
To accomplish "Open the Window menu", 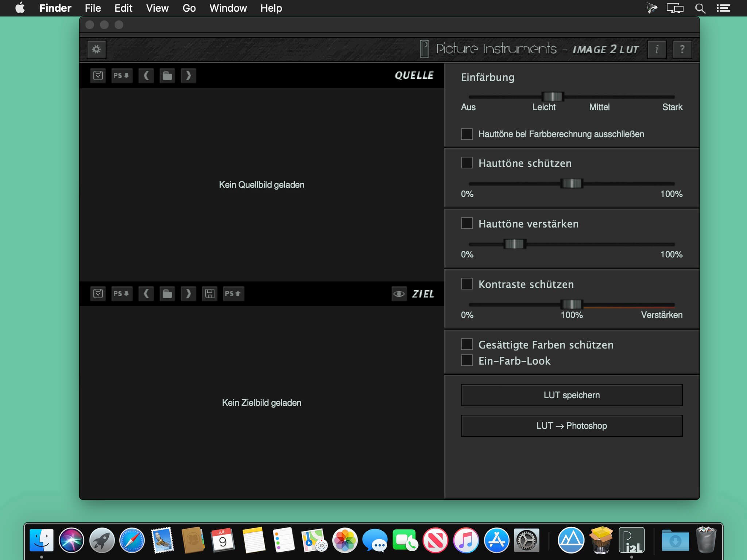I will point(228,8).
